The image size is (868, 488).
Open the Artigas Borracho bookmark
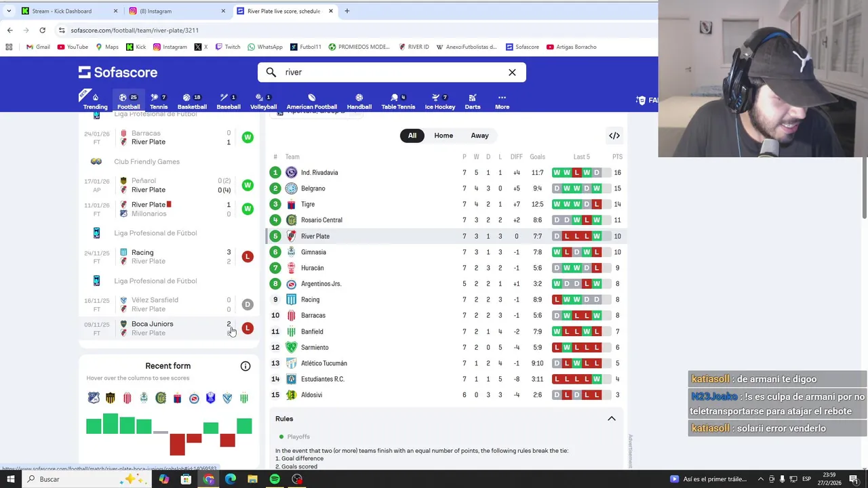(x=571, y=47)
